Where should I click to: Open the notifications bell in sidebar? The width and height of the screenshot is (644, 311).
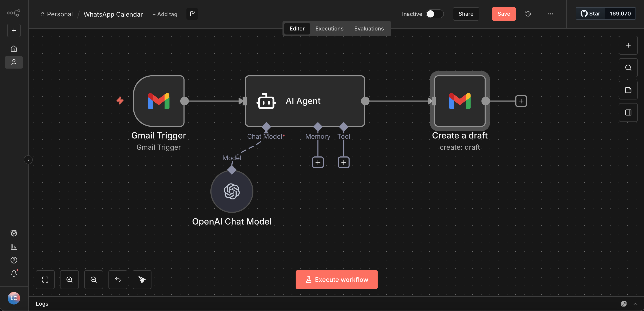point(14,274)
